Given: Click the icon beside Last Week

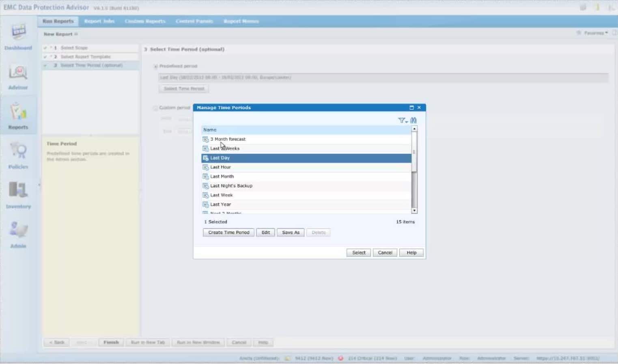Looking at the screenshot, I should pyautogui.click(x=206, y=195).
